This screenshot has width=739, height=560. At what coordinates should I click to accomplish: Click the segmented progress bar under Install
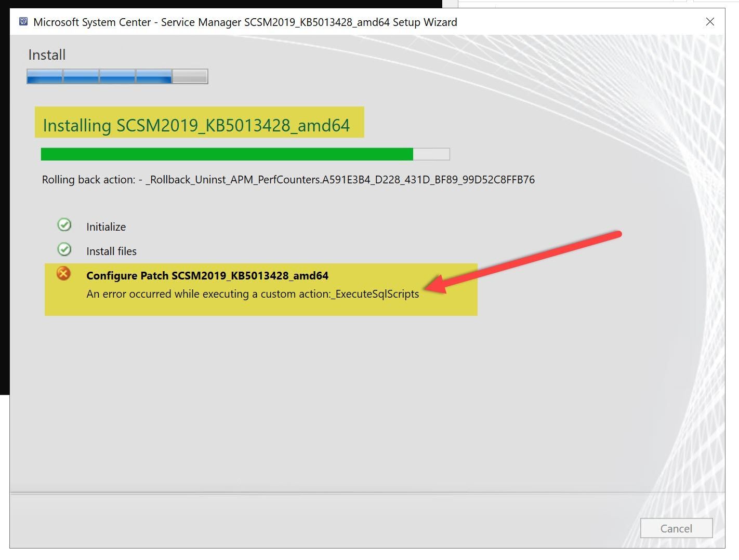tap(116, 76)
